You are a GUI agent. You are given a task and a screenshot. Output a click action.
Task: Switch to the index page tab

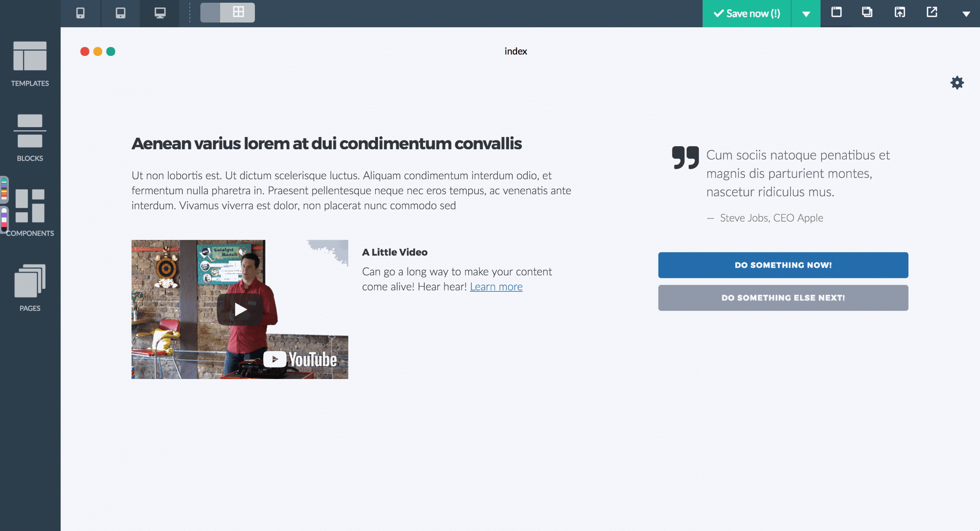click(x=515, y=51)
